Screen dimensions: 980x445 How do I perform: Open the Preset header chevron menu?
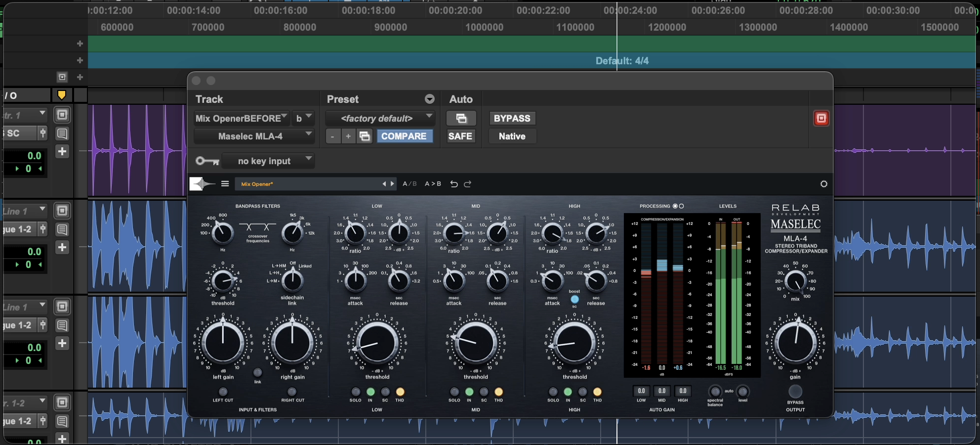click(x=429, y=99)
